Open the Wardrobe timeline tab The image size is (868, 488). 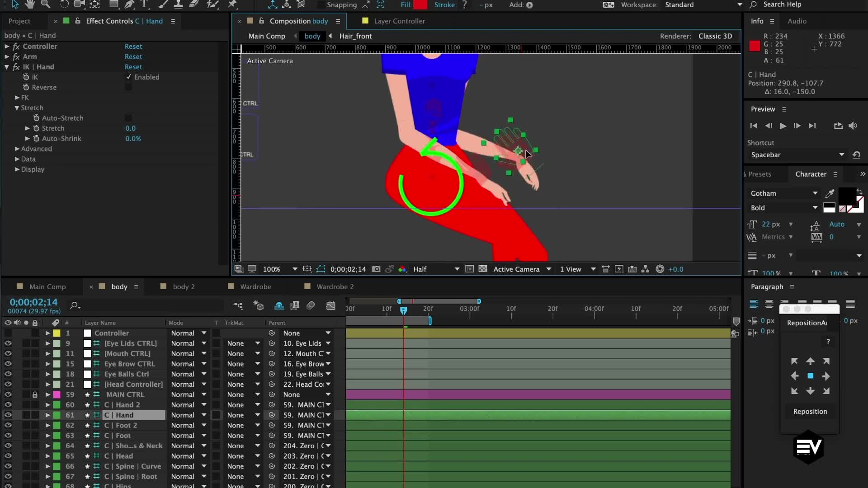[255, 286]
